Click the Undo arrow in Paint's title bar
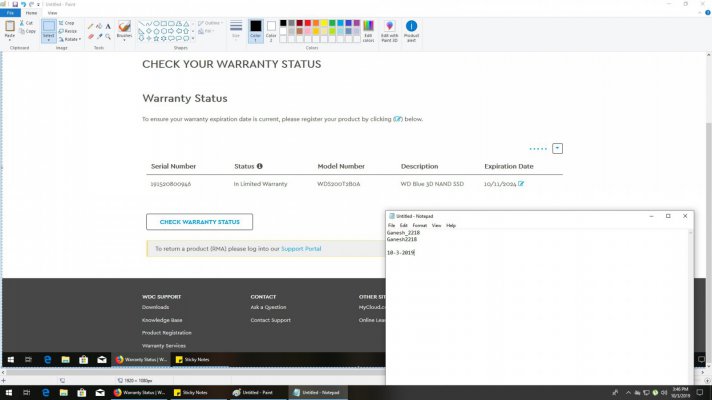The height and width of the screenshot is (400, 712). 23,4
